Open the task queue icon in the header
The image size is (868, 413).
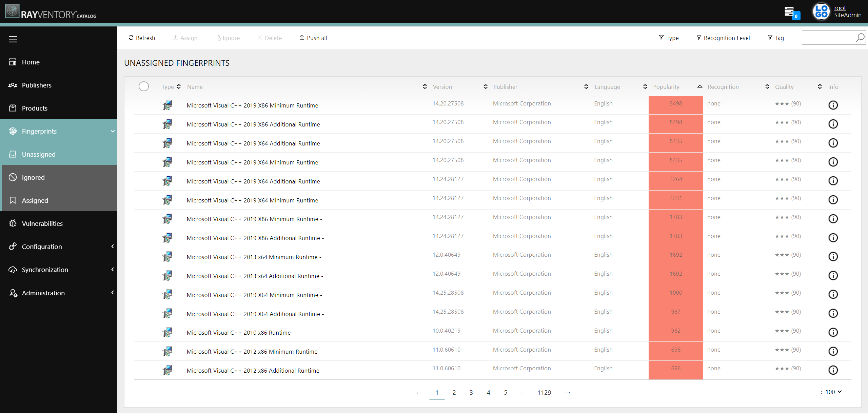point(789,12)
